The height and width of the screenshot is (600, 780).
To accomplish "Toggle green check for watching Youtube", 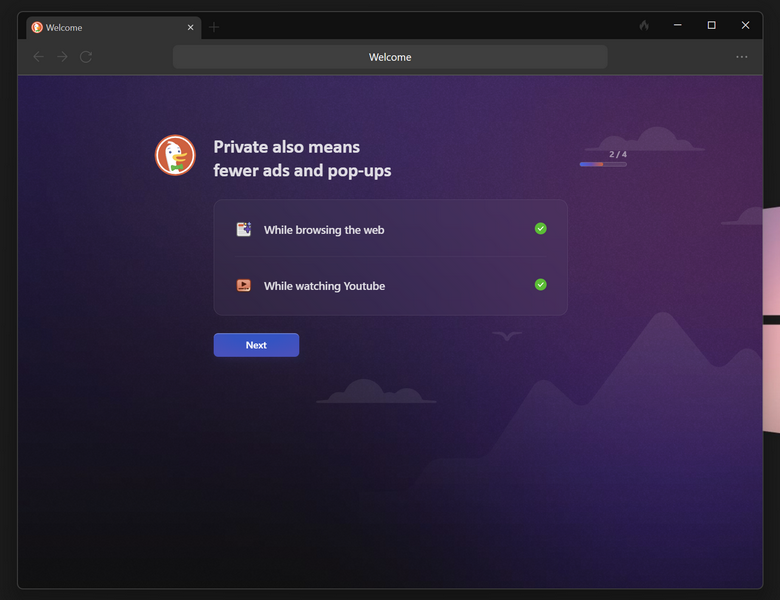I will [x=541, y=285].
